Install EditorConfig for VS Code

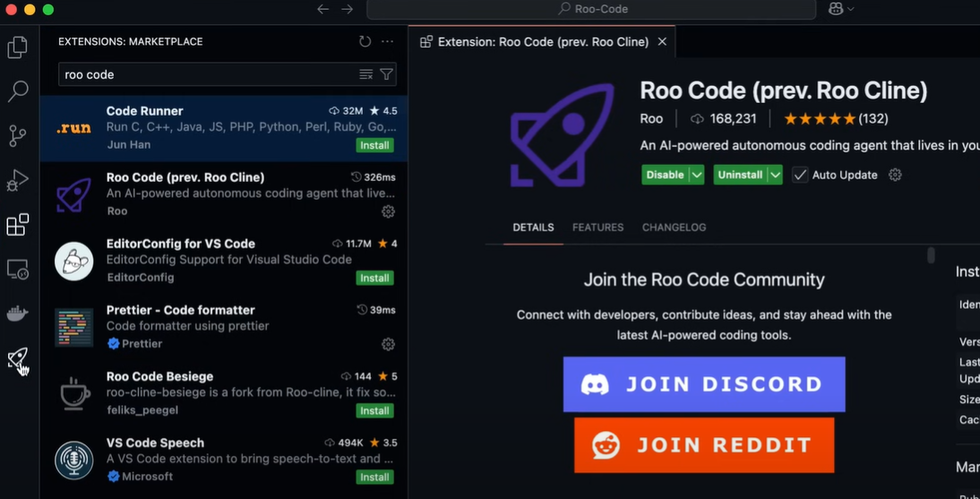pyautogui.click(x=374, y=278)
